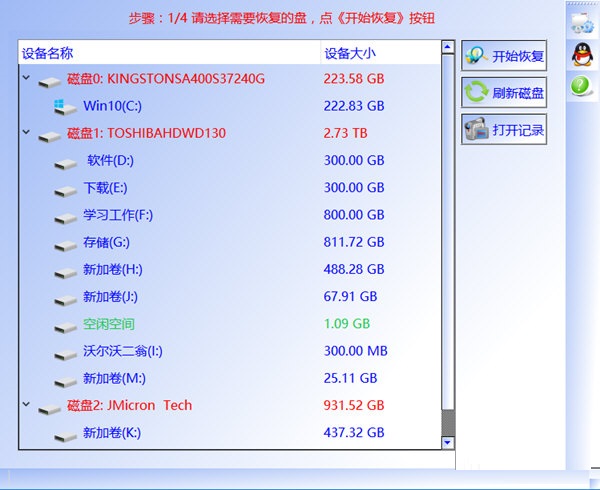Screen dimensions: 600x490
Task: Click the drive icon beside 软件(D:)
Action: 65,164
